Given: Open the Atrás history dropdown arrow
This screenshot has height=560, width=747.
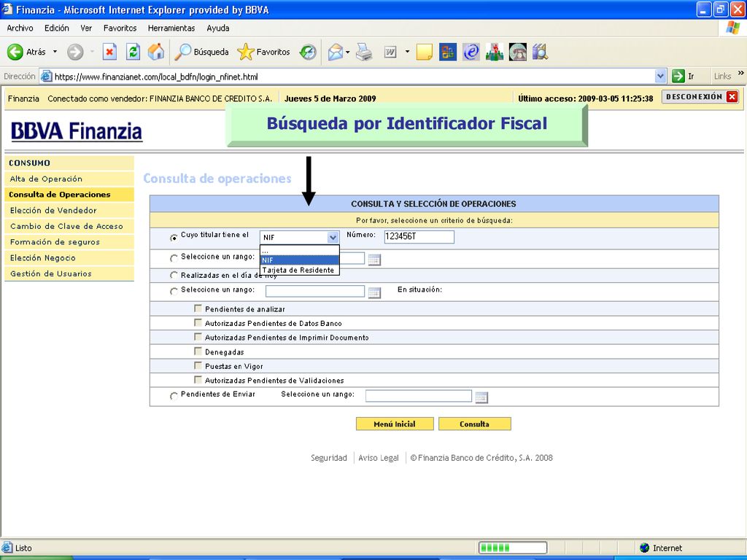Looking at the screenshot, I should (x=55, y=52).
